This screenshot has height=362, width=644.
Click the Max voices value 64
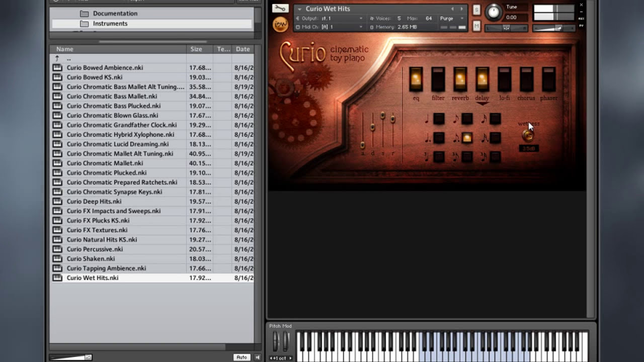click(x=428, y=19)
